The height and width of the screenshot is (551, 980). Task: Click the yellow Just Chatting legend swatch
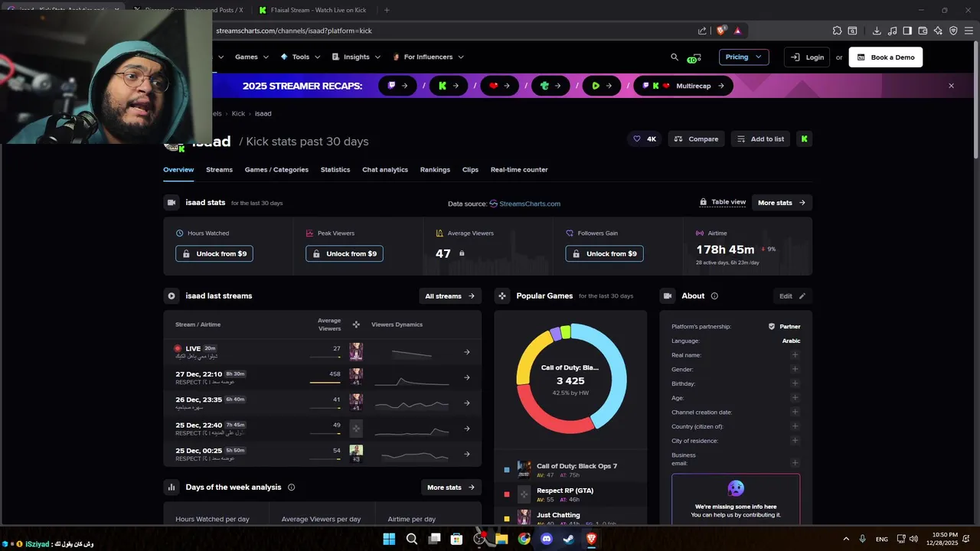(506, 519)
